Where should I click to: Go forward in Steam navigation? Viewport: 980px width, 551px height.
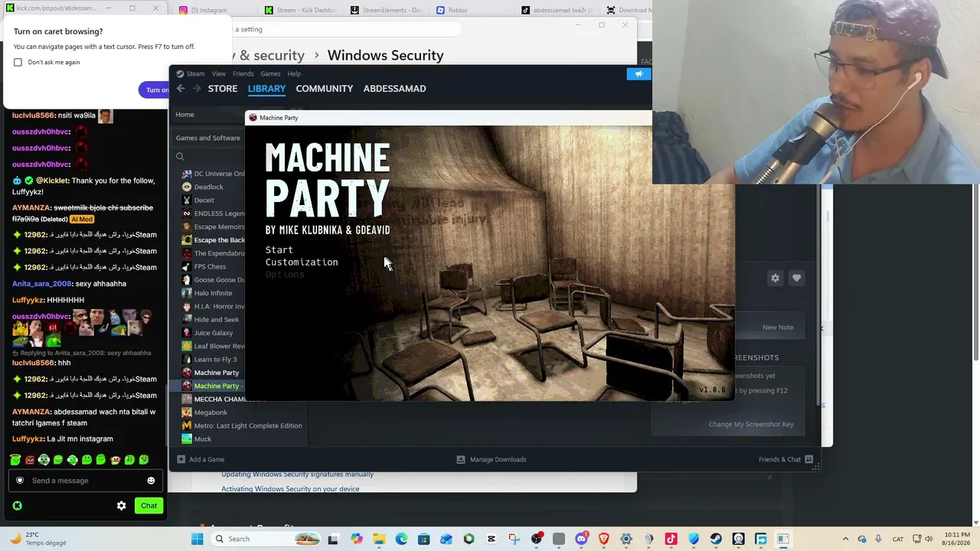click(197, 89)
